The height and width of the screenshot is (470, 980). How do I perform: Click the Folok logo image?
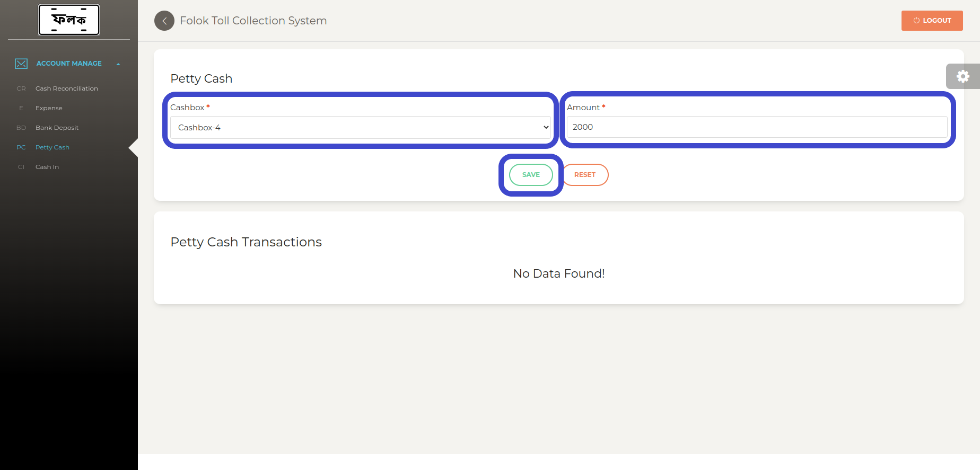pos(69,20)
